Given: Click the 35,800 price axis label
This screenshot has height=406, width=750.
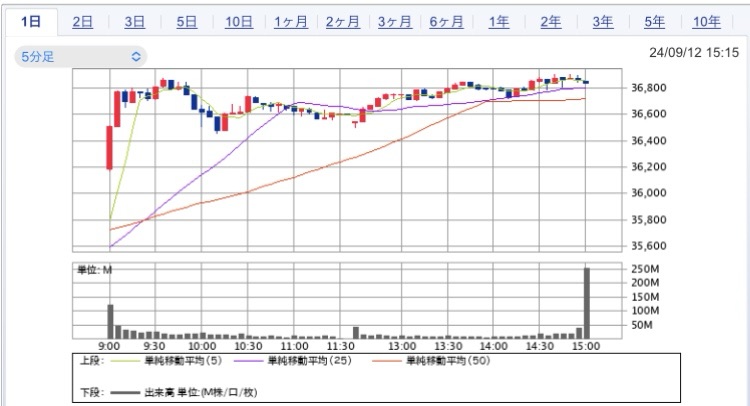Looking at the screenshot, I should coord(649,219).
